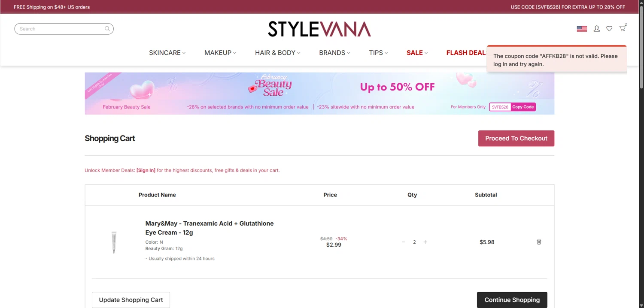644x308 pixels.
Task: Focus the Search input field
Action: tap(64, 29)
